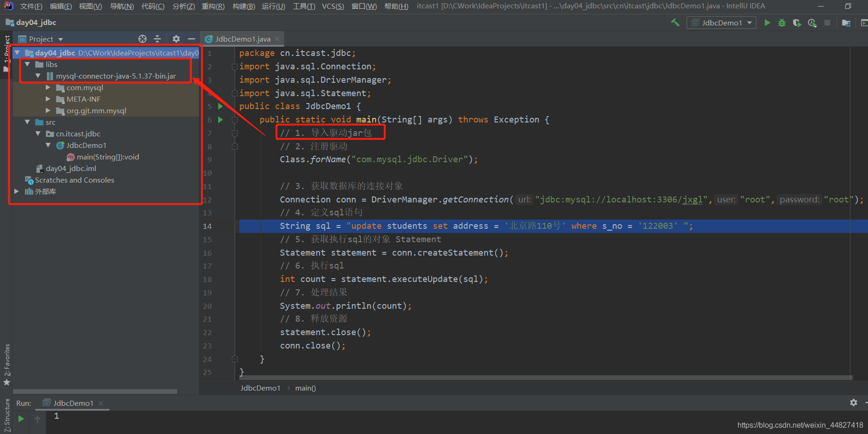
Task: Click the run gutter icon beside class JdbcDemo1
Action: [220, 106]
